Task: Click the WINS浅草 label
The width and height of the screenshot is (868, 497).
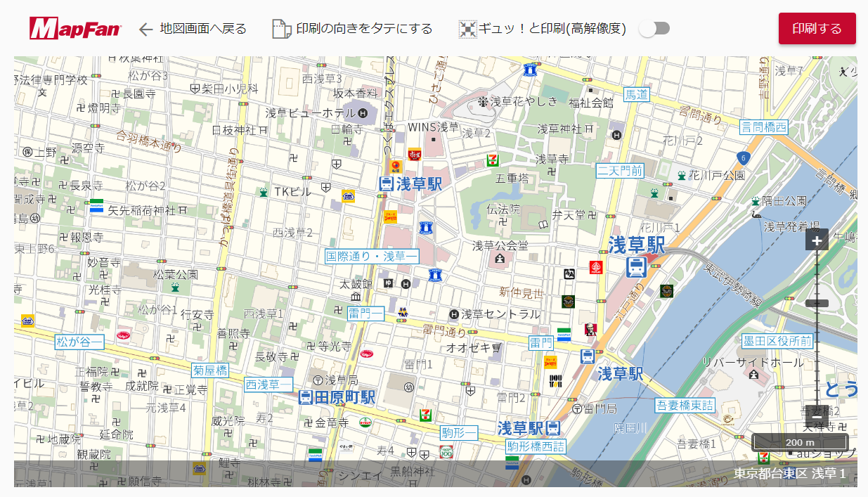Action: [x=433, y=127]
